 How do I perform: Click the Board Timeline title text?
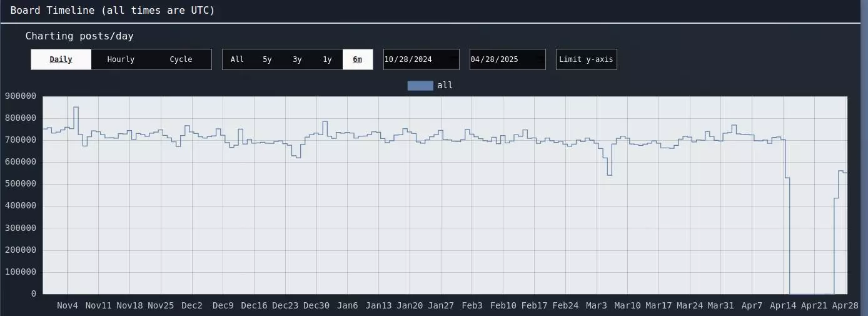[113, 11]
